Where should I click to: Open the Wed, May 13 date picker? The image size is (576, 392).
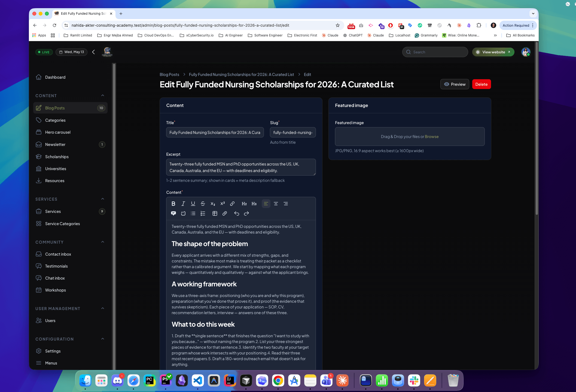[71, 52]
